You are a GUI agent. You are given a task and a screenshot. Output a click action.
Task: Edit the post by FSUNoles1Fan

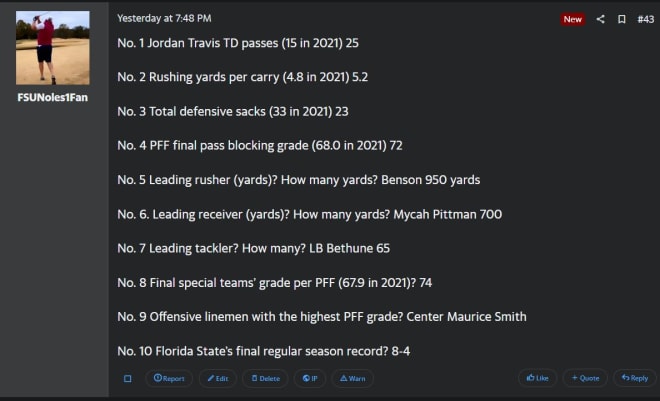pos(218,378)
